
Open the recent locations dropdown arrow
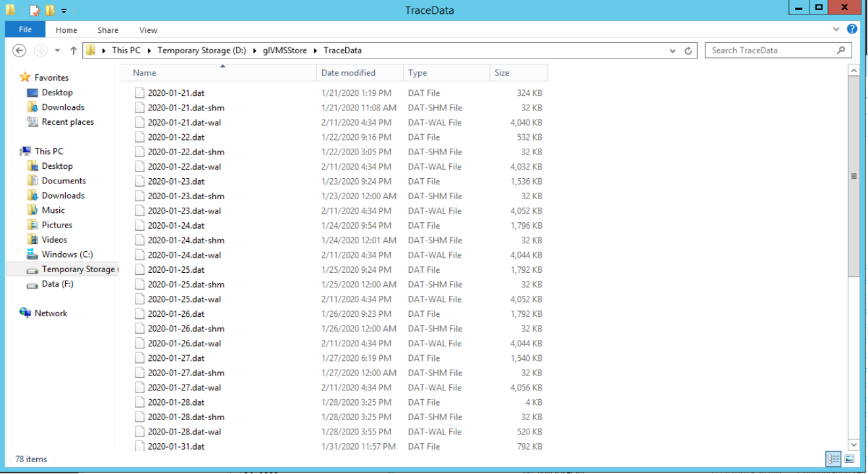pos(57,51)
